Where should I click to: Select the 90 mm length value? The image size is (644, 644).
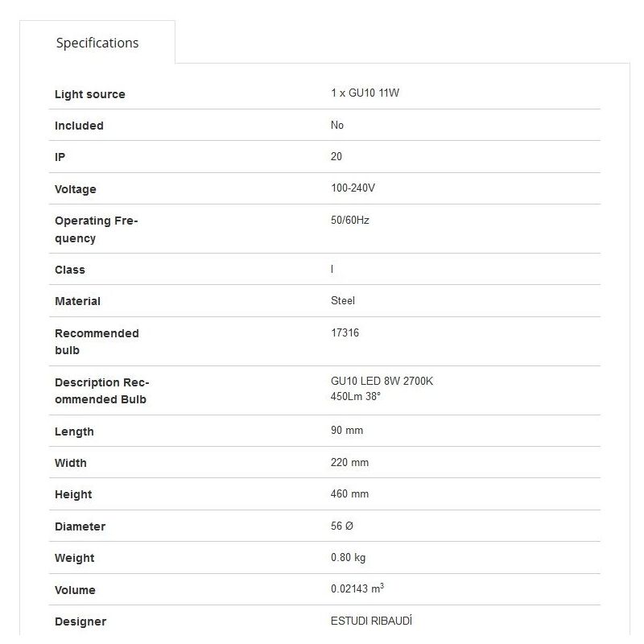tap(347, 431)
